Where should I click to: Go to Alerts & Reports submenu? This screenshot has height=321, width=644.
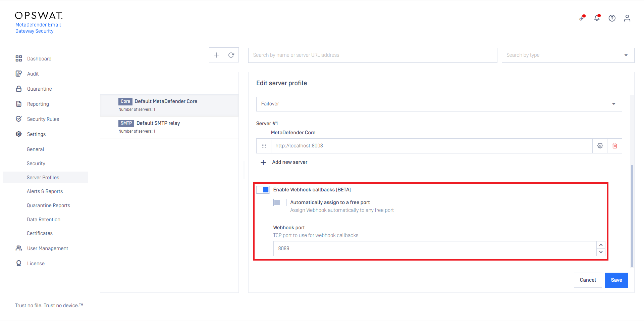45,191
